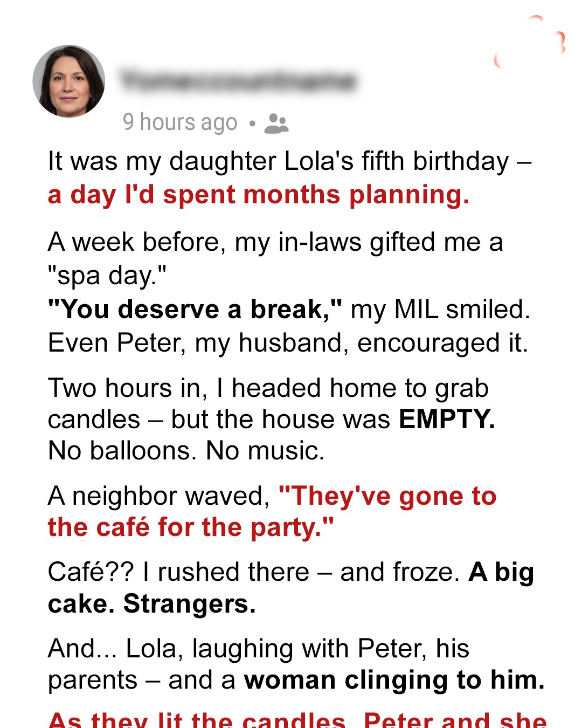Open the poster's profile picture
Image resolution: width=582 pixels, height=728 pixels.
click(x=69, y=81)
